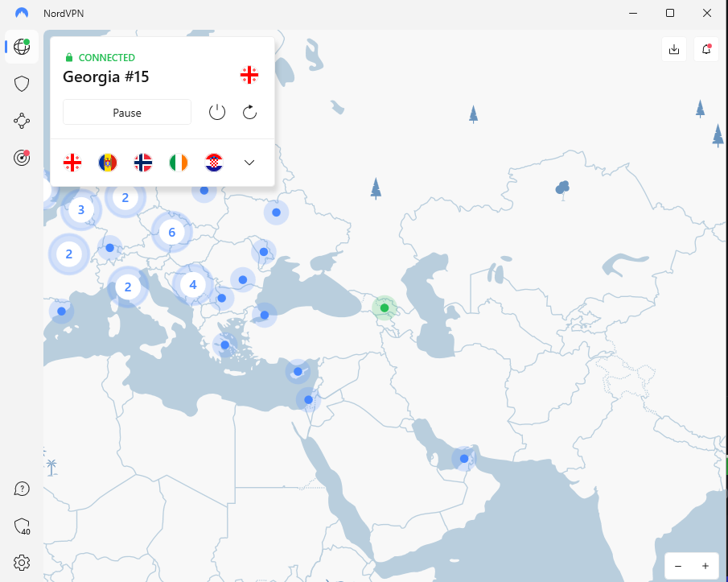Open the notifications bell

tap(706, 49)
